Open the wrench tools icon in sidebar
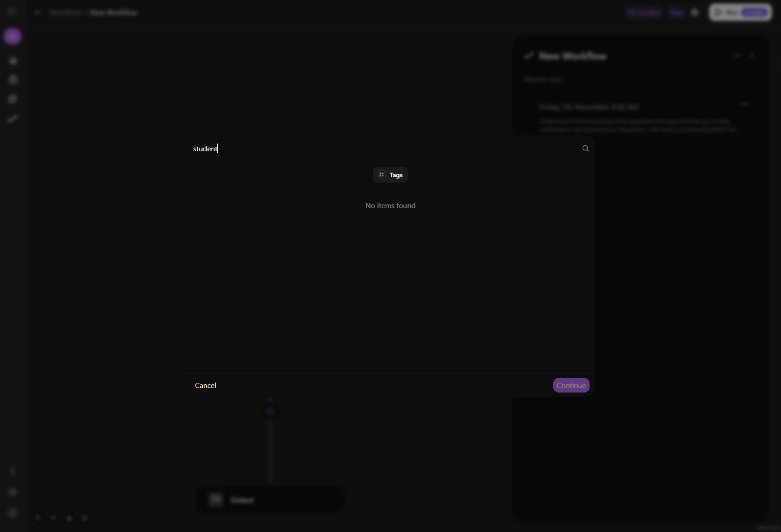The width and height of the screenshot is (781, 532). point(13,119)
